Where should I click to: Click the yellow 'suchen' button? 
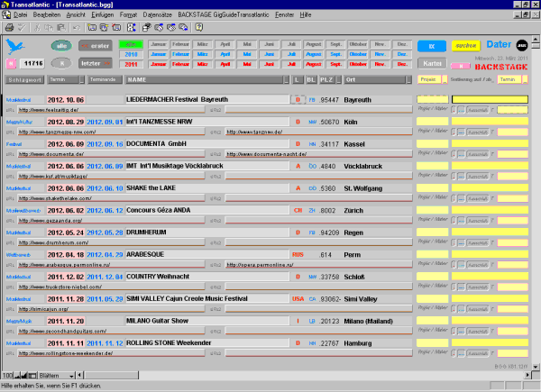pos(465,43)
